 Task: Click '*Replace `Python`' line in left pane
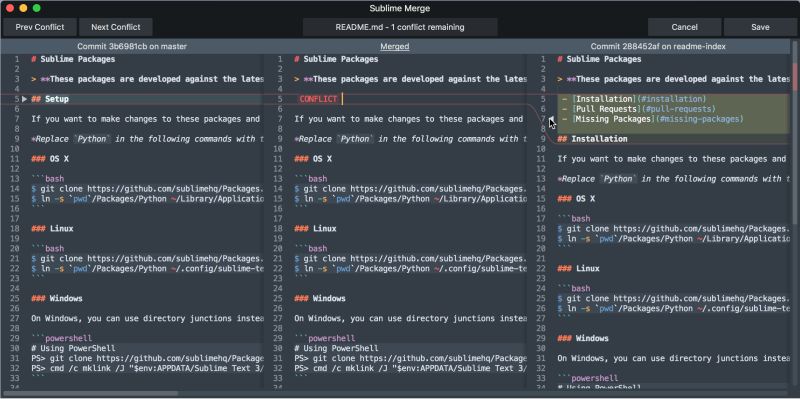coord(147,139)
